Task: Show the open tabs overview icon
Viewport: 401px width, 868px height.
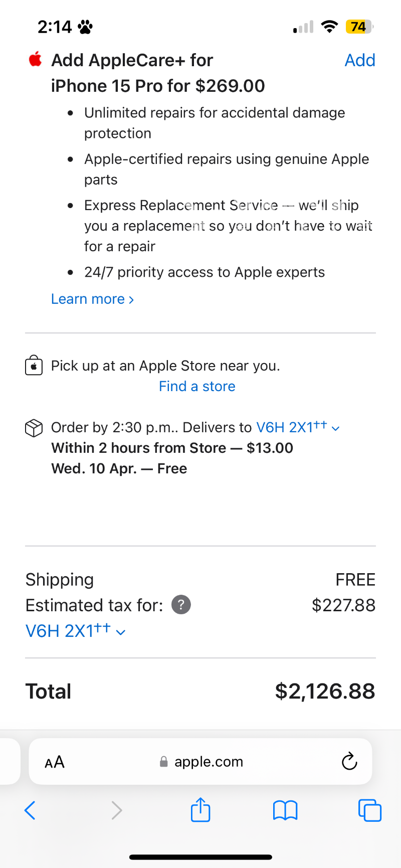Action: (370, 810)
